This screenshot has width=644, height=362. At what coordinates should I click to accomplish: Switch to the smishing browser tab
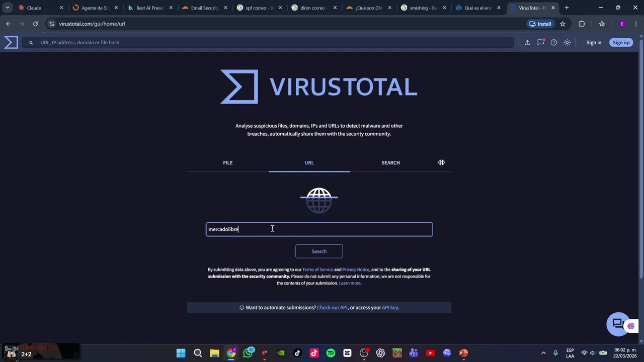click(x=424, y=8)
